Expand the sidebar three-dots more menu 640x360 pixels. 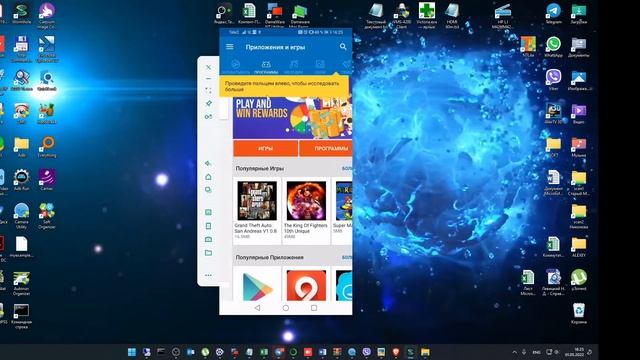209,275
